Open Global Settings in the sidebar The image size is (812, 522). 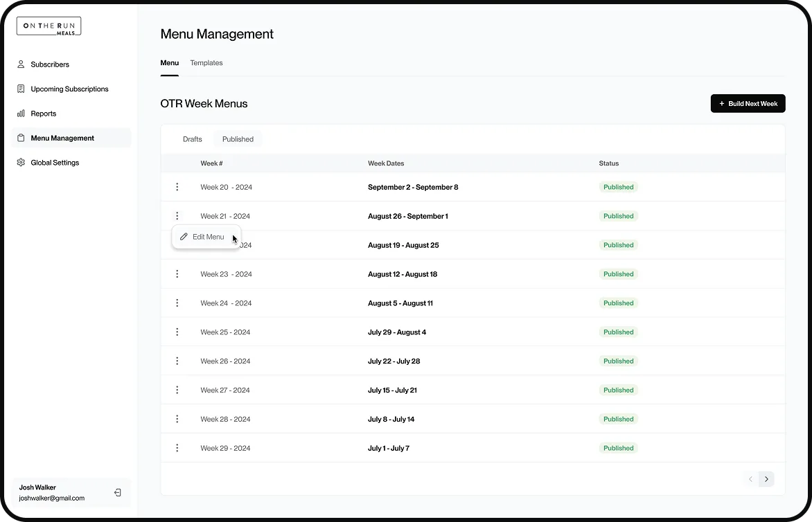71,163
